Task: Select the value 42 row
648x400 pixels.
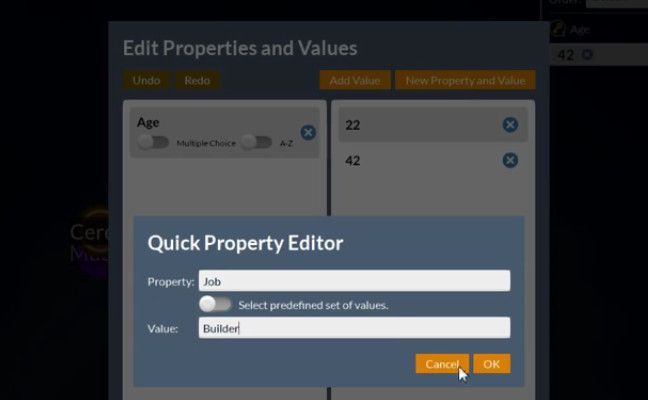Action: (420, 160)
